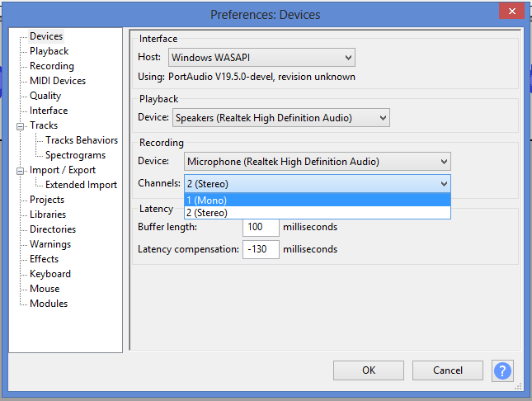Collapse the Tracks tree node
532x401 pixels.
click(21, 126)
